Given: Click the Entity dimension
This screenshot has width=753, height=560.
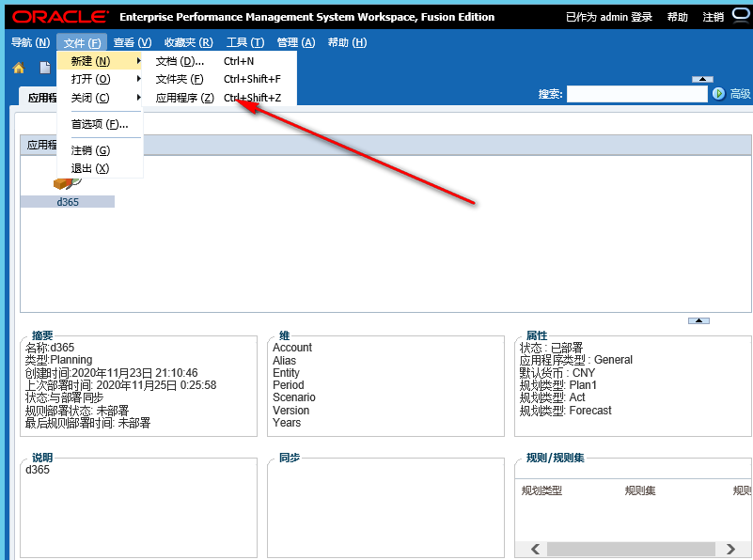Looking at the screenshot, I should (286, 373).
